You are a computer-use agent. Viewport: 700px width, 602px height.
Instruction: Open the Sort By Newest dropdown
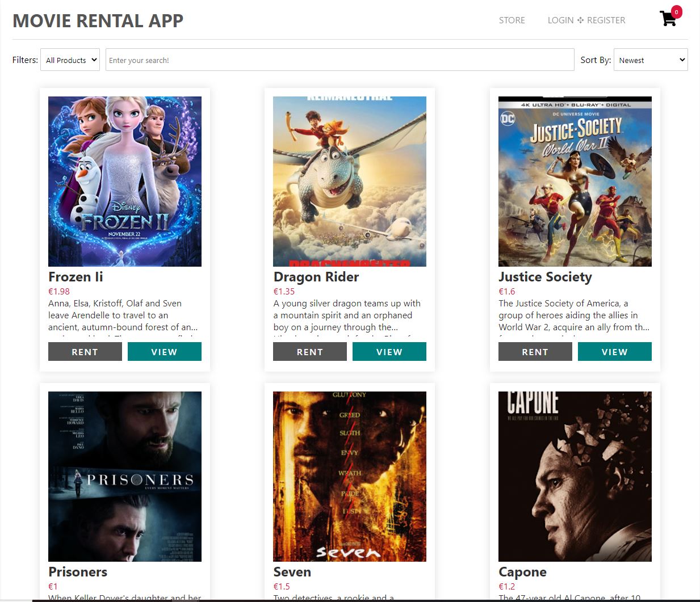coord(651,60)
